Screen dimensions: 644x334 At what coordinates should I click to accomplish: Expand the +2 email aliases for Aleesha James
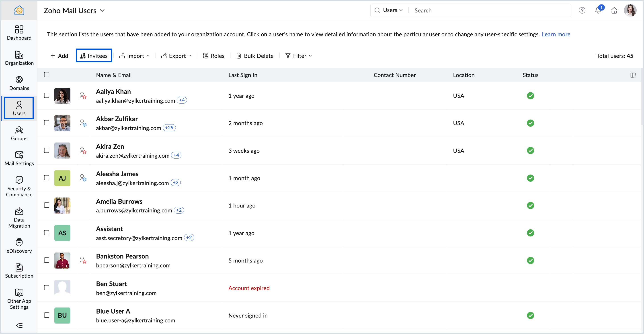pos(176,183)
